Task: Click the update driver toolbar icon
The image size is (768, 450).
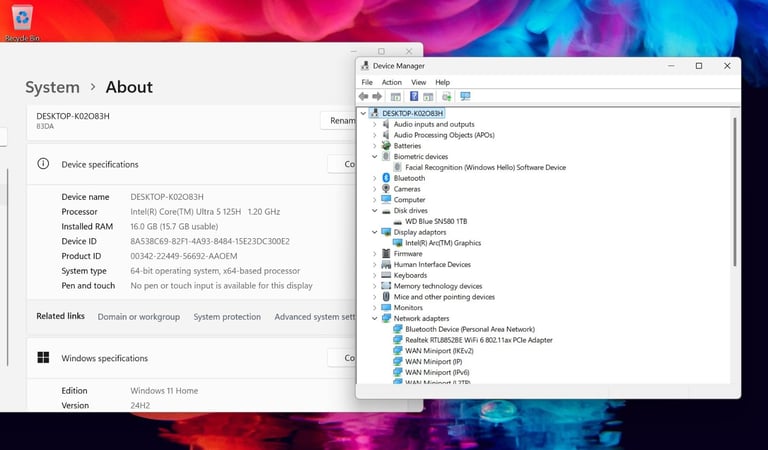Action: click(x=446, y=96)
